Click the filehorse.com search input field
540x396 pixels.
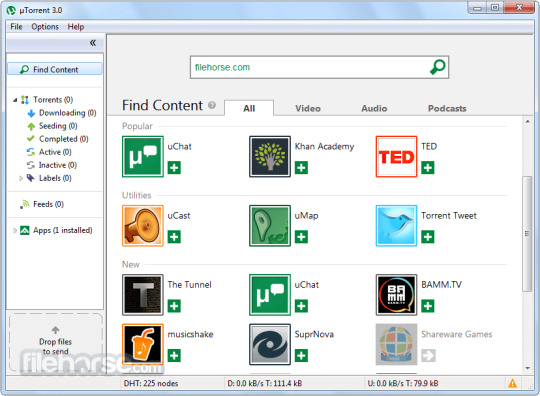(x=310, y=67)
